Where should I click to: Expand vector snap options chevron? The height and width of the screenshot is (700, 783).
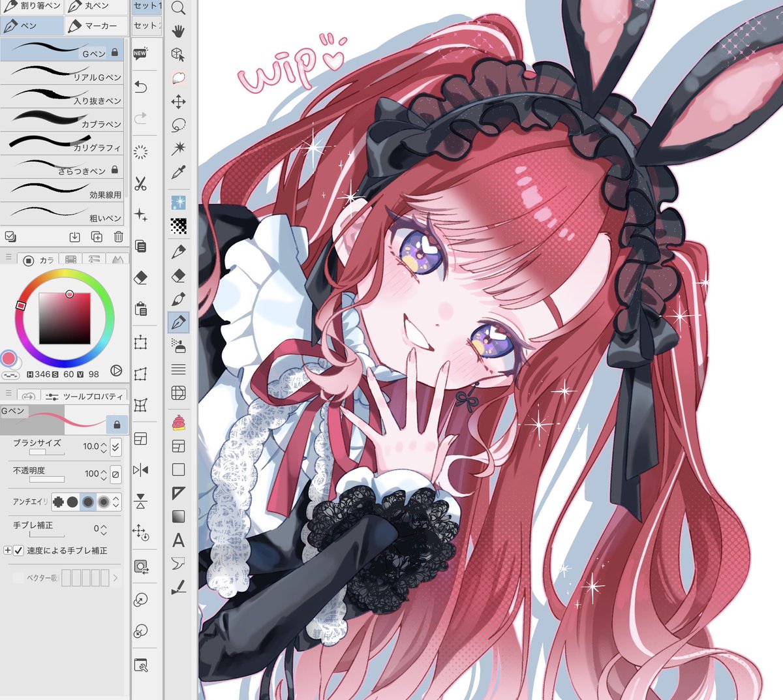coord(115,577)
